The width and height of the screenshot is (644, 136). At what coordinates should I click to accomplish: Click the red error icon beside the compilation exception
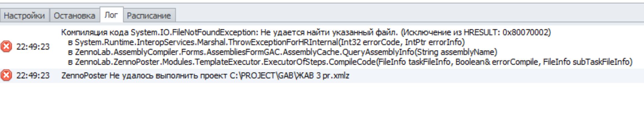(6, 47)
